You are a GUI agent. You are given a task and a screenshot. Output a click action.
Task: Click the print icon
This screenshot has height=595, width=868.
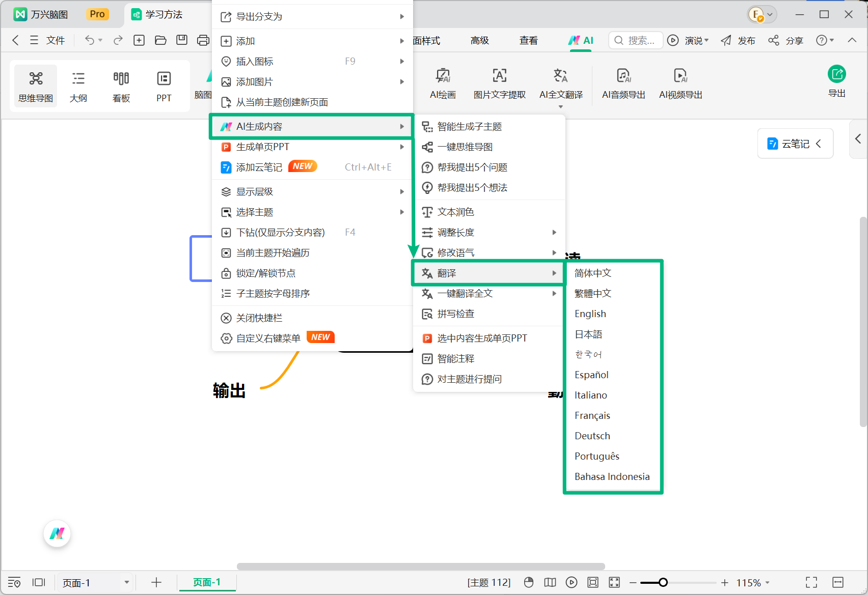click(203, 40)
